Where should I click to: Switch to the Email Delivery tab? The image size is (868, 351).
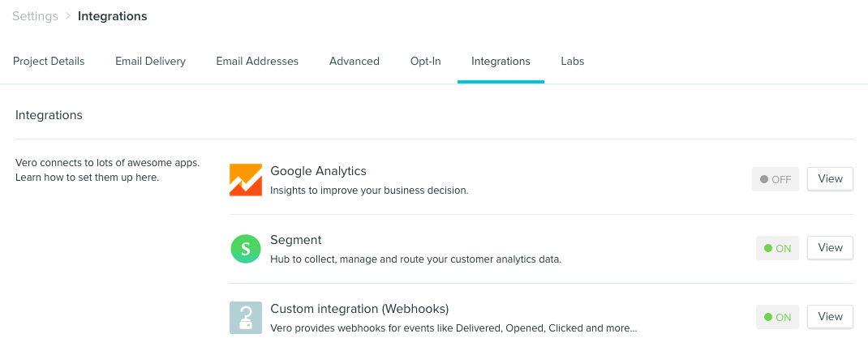pos(150,61)
